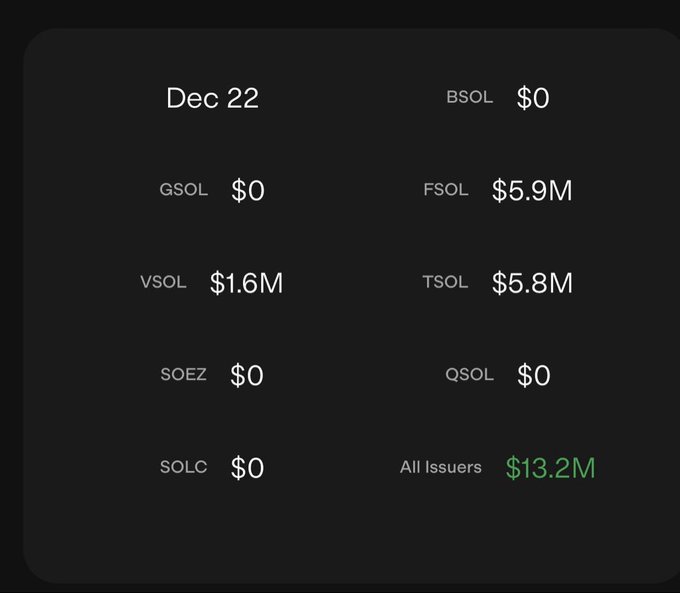This screenshot has height=593, width=680.
Task: Click the $0 value beside BSOL
Action: (x=533, y=98)
